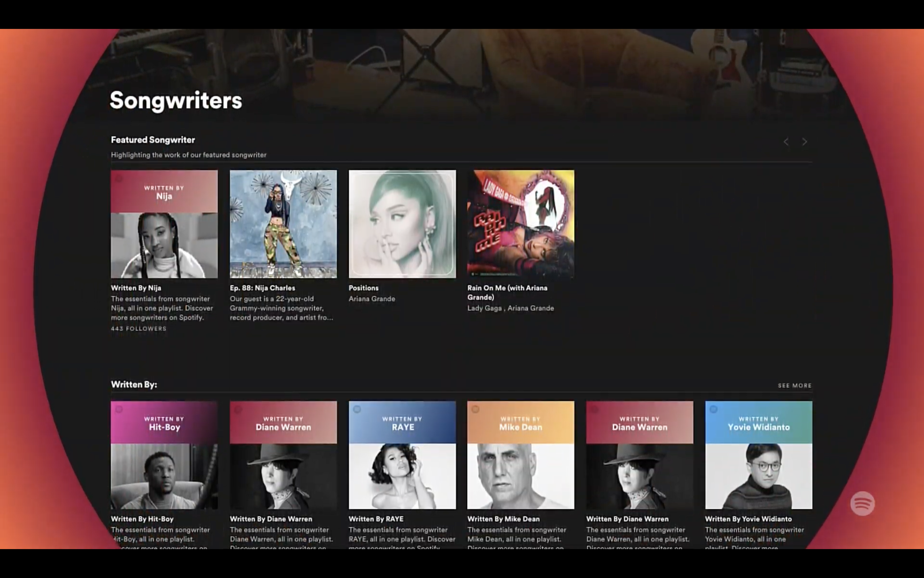This screenshot has width=924, height=578.
Task: Open the Written By Yovie Widianto playlist cover
Action: click(x=759, y=455)
